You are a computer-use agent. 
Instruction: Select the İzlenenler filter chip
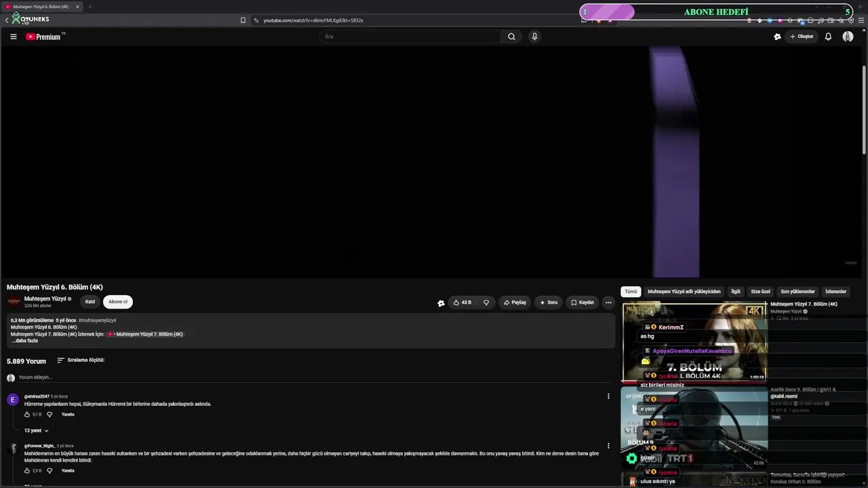coord(835,291)
